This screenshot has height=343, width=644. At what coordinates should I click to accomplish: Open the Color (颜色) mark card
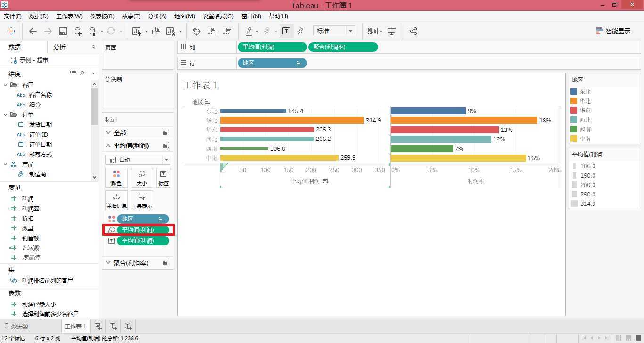[116, 177]
